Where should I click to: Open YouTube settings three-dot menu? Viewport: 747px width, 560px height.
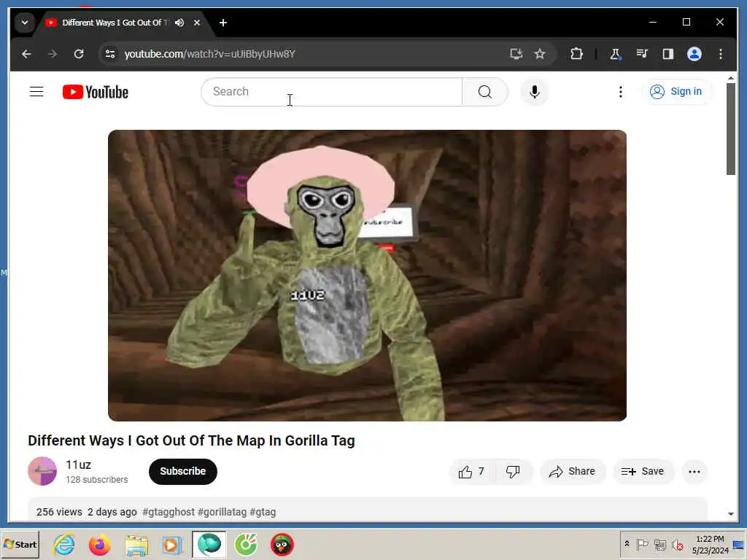coord(620,91)
